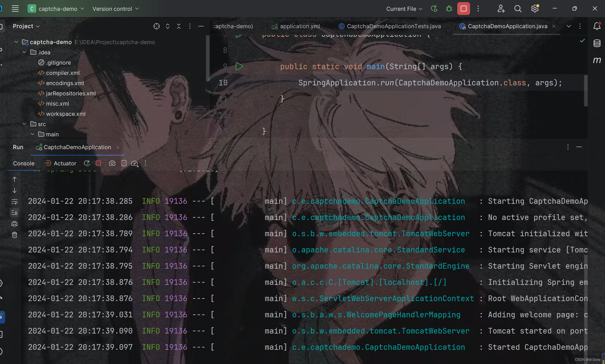This screenshot has height=364, width=605.
Task: Click the green inspection checkmark
Action: [582, 41]
